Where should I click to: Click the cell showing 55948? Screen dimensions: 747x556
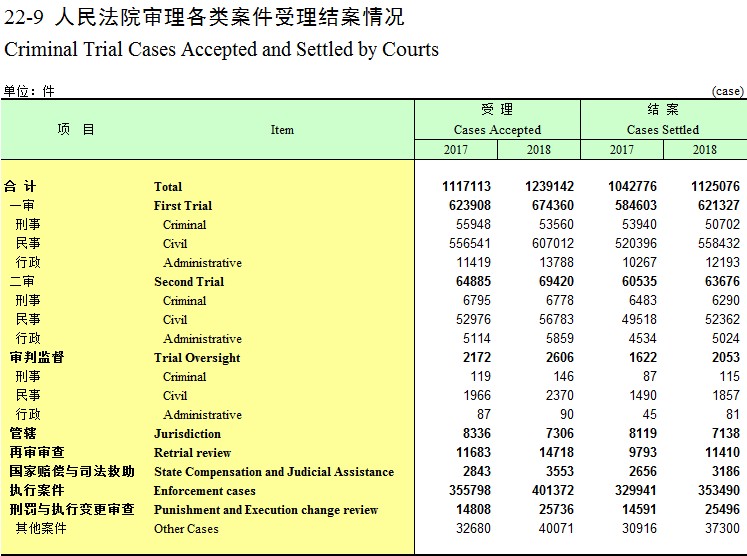pos(473,224)
